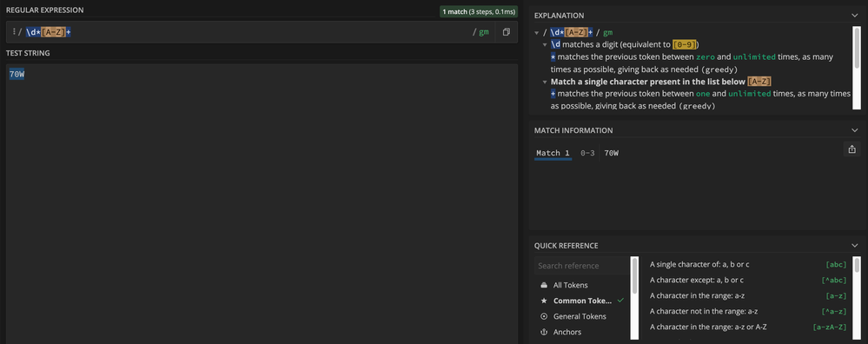
Task: Select Match 1 in match information
Action: (553, 153)
